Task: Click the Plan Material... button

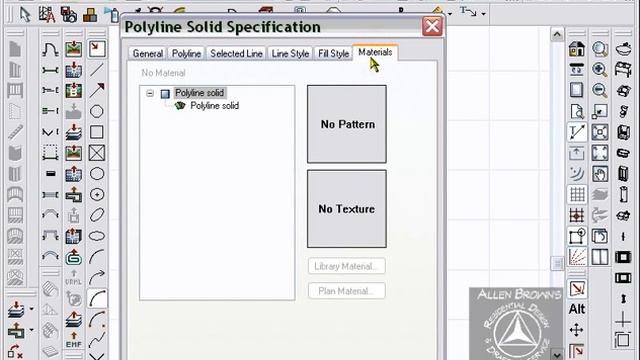Action: (x=347, y=291)
